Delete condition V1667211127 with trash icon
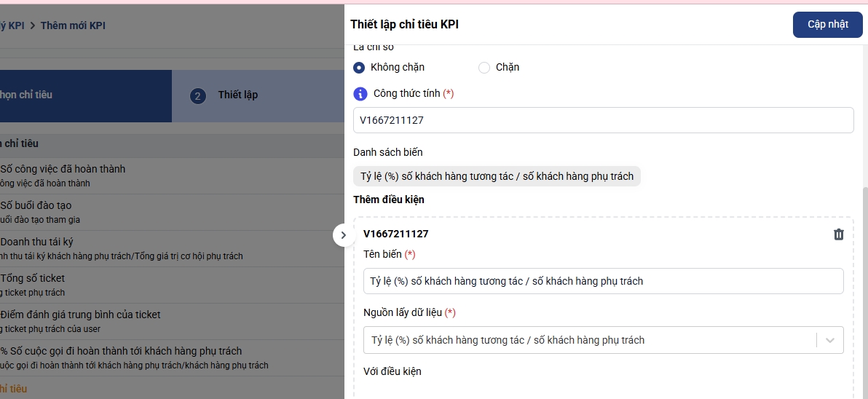Viewport: 868px width, 399px height. click(839, 234)
